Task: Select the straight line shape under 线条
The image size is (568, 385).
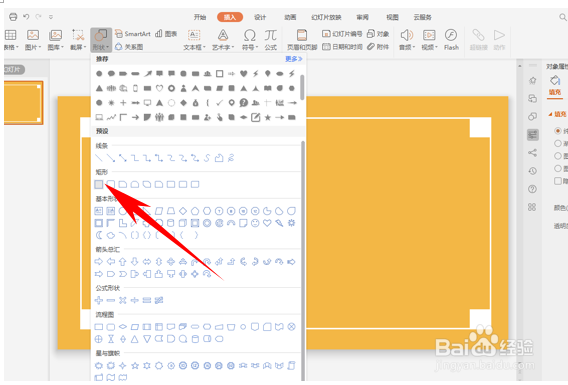Action: coord(99,158)
